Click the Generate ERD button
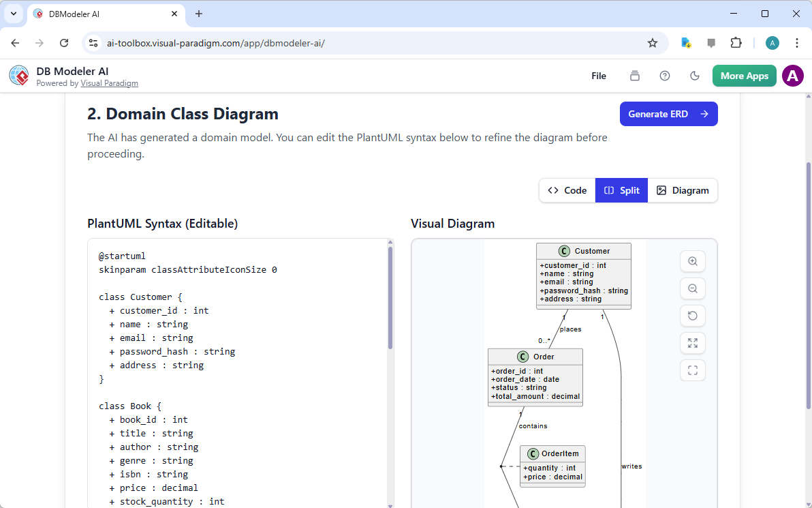 [x=668, y=114]
